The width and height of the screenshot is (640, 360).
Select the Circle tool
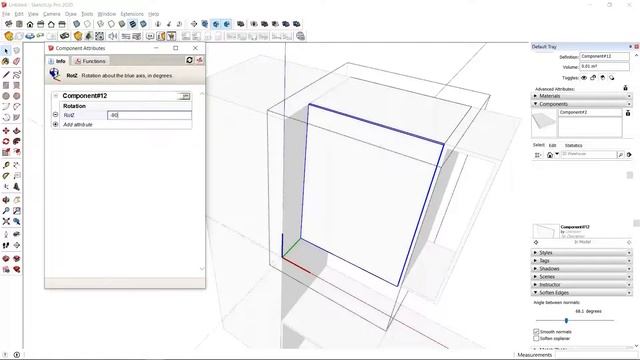[6, 96]
